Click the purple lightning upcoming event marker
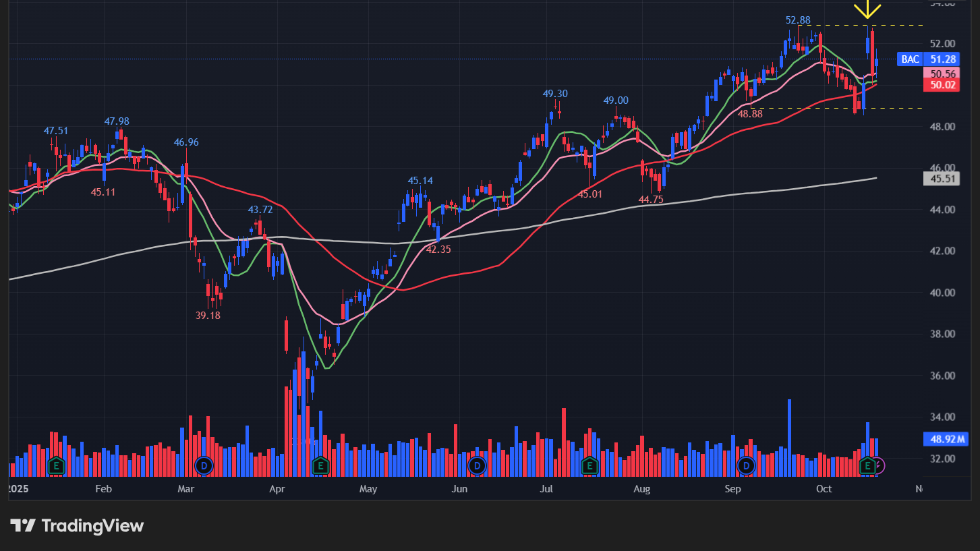 tap(878, 465)
